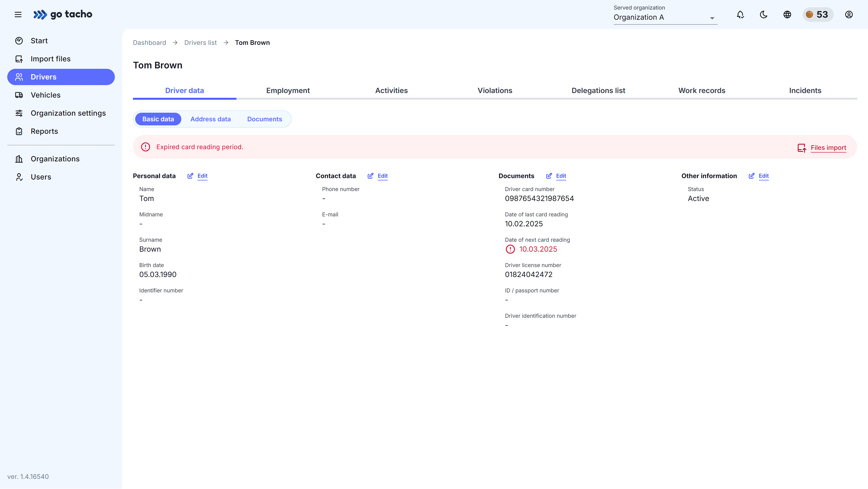The height and width of the screenshot is (489, 868).
Task: Open the Reports section
Action: (x=44, y=131)
